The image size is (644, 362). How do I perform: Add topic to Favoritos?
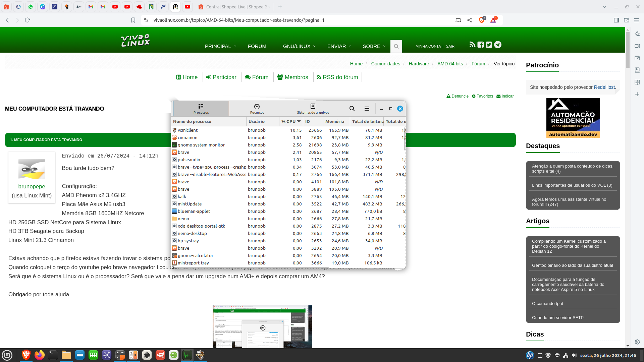(x=482, y=96)
